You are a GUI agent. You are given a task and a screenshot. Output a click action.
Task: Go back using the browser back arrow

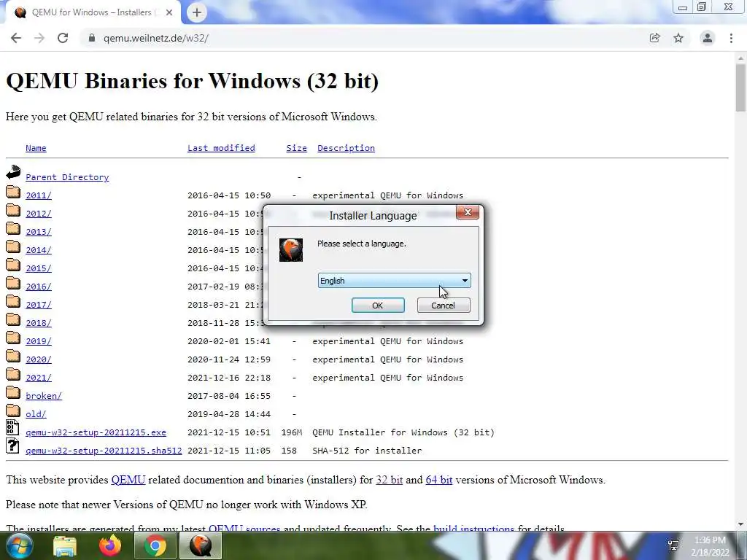coord(16,38)
